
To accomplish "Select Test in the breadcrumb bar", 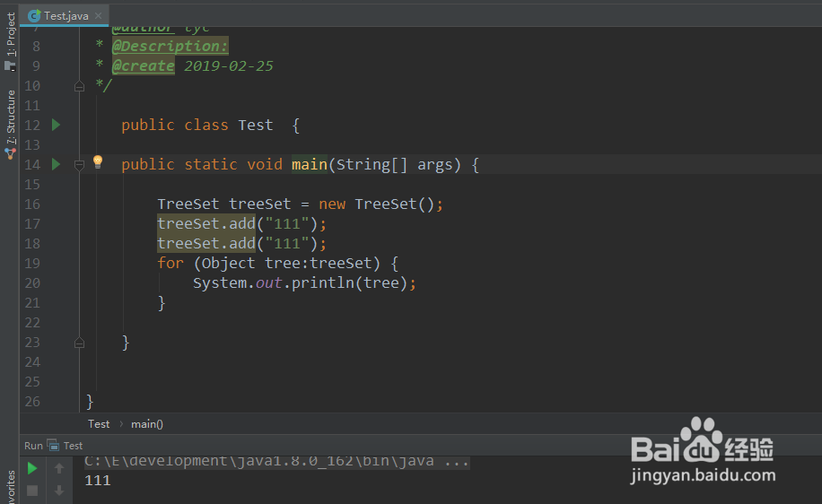I will tap(99, 424).
